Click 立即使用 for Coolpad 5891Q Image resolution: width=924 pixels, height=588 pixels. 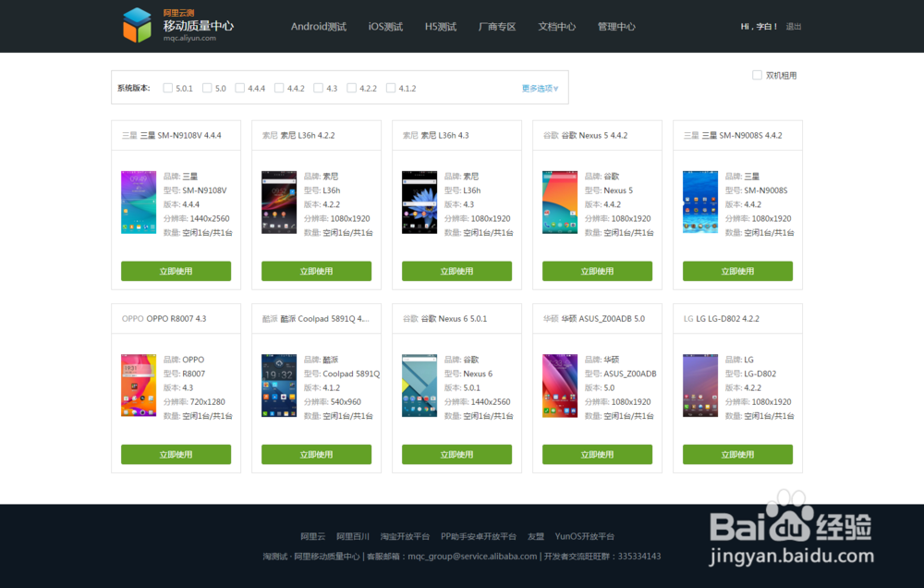coord(316,454)
